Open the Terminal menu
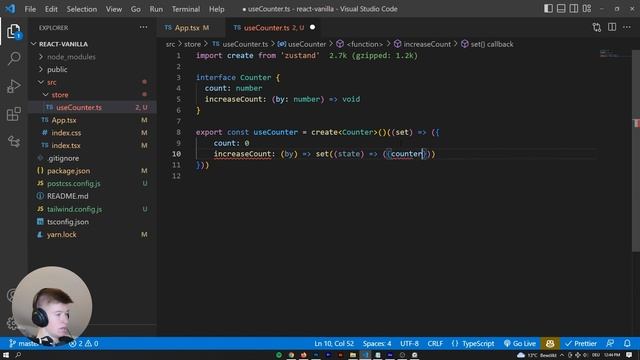 click(x=186, y=9)
